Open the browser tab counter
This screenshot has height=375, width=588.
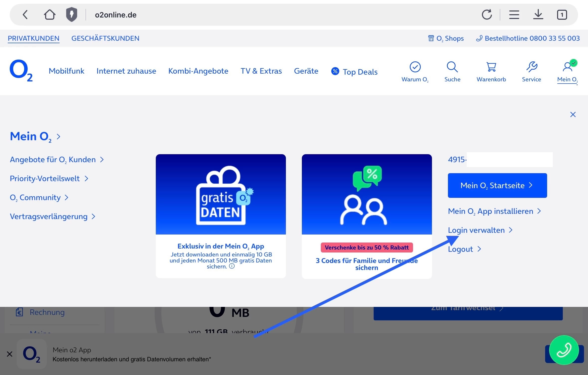pyautogui.click(x=562, y=15)
